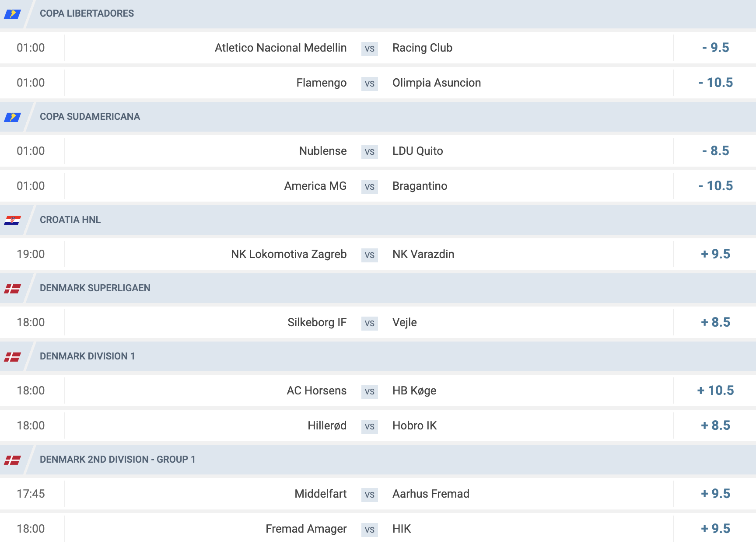
Task: Click the Denmark Superligaen flag icon
Action: (12, 289)
